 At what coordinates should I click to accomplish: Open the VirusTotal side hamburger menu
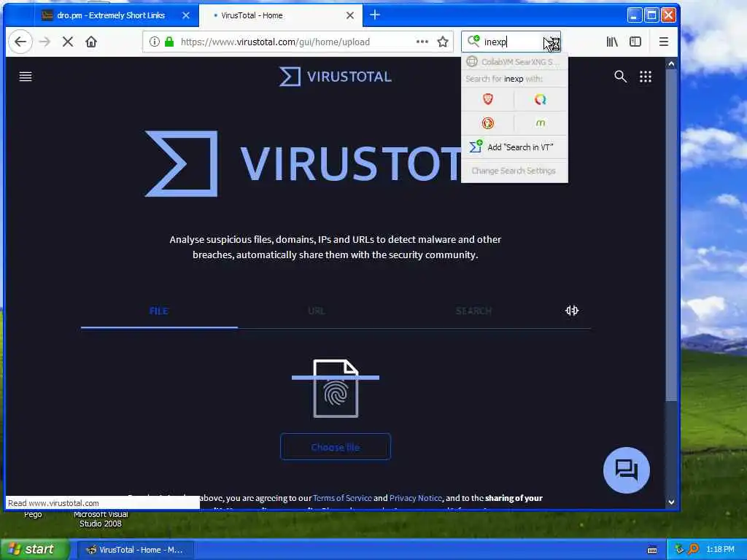26,76
